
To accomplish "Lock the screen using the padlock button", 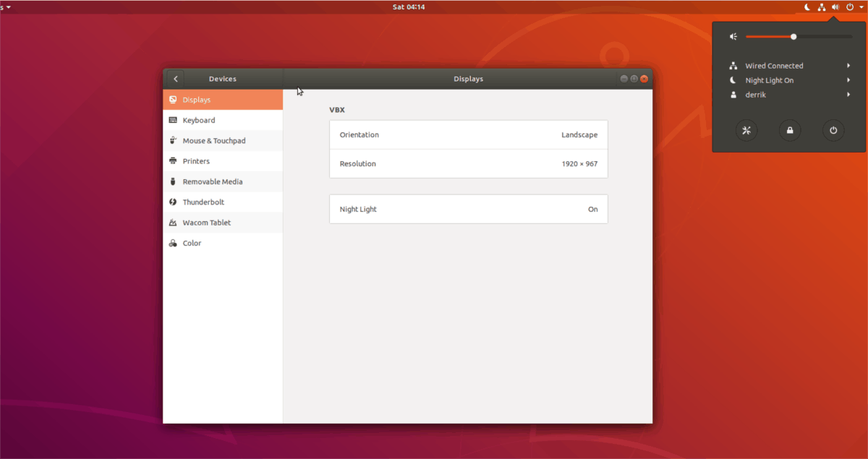I will (789, 130).
